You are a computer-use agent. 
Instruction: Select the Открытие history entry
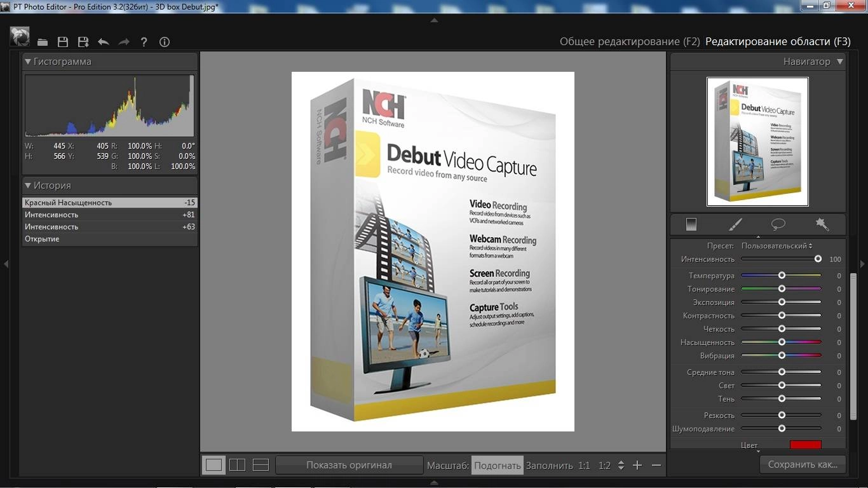click(110, 239)
